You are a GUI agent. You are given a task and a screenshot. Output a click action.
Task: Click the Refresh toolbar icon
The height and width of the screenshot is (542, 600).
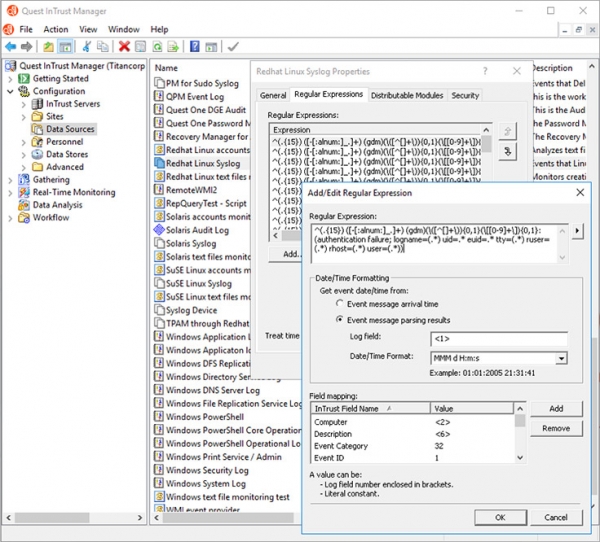159,46
